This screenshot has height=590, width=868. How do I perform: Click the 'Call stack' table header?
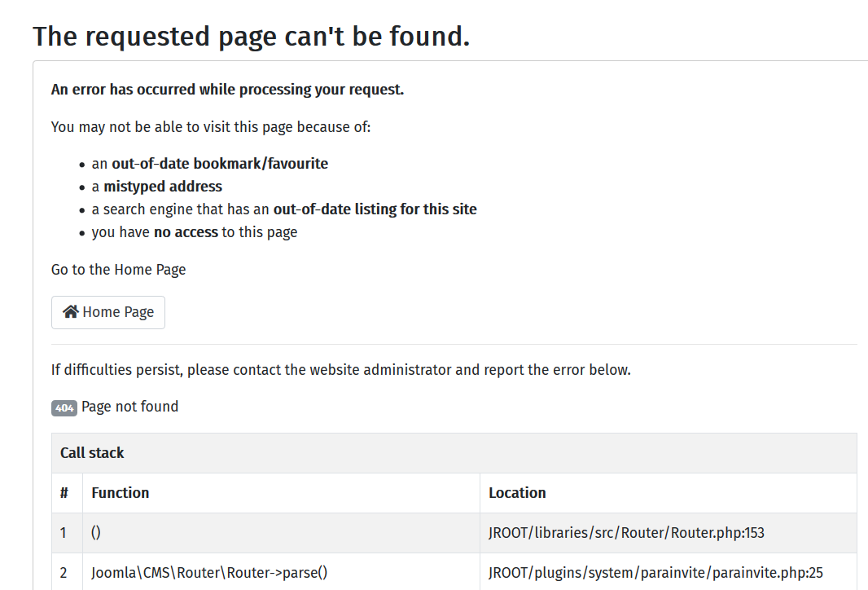coord(454,453)
